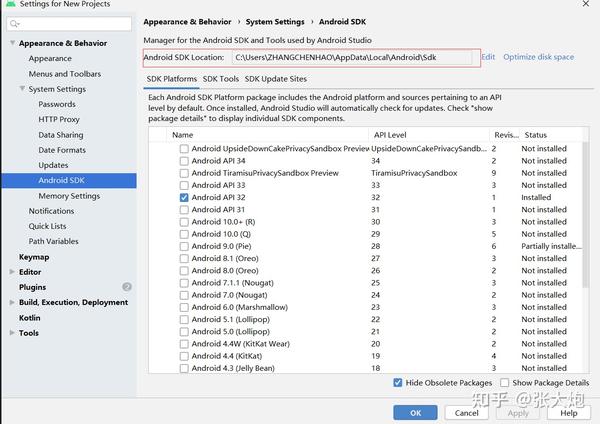Select Memory Settings in the sidebar

69,196
